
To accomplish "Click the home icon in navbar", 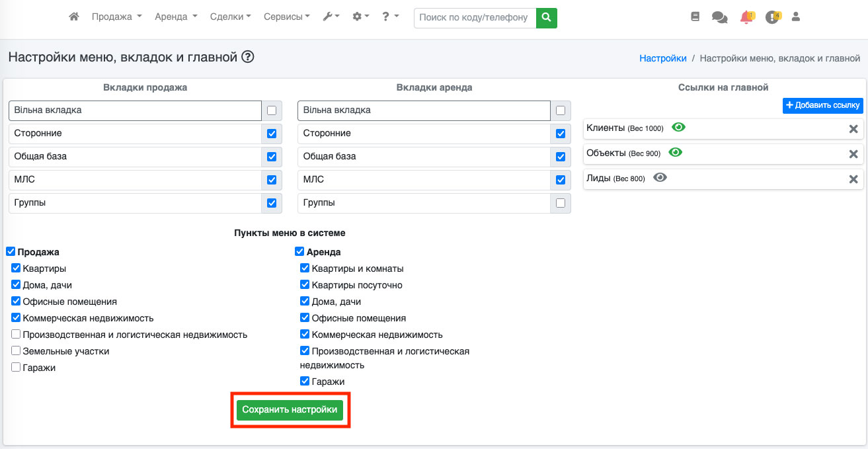I will 74,17.
